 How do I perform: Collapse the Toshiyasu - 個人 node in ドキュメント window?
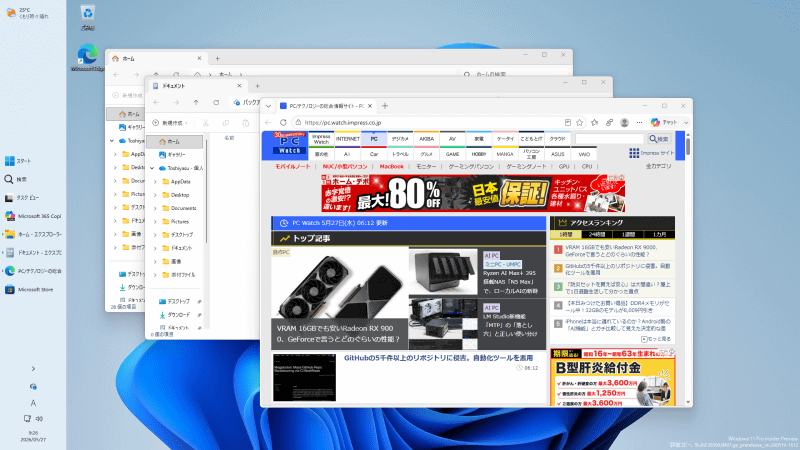coord(152,168)
